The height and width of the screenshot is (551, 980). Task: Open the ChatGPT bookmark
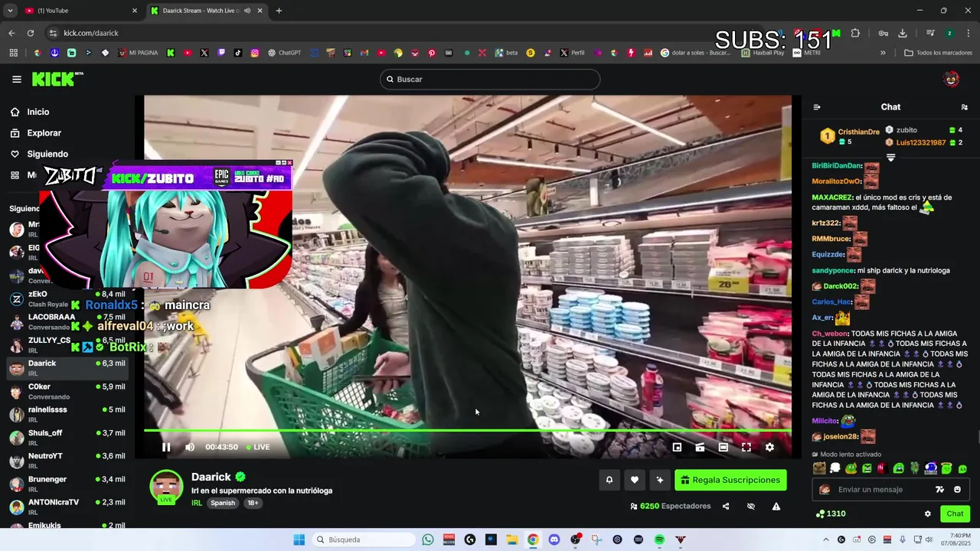point(284,53)
